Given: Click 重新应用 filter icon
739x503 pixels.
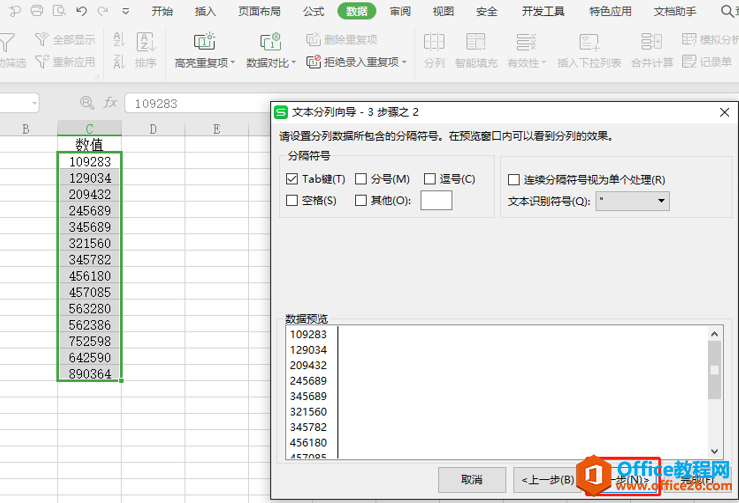Looking at the screenshot, I should [x=42, y=61].
